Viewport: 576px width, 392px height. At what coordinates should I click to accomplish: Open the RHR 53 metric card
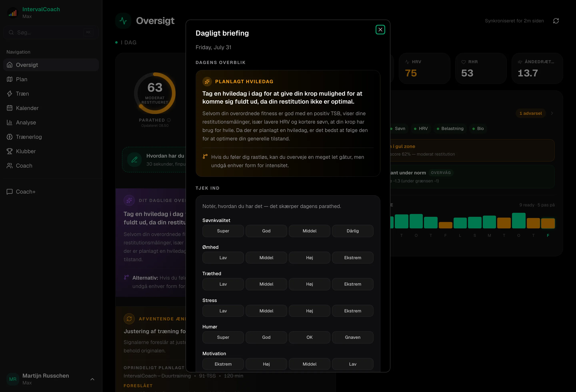481,68
